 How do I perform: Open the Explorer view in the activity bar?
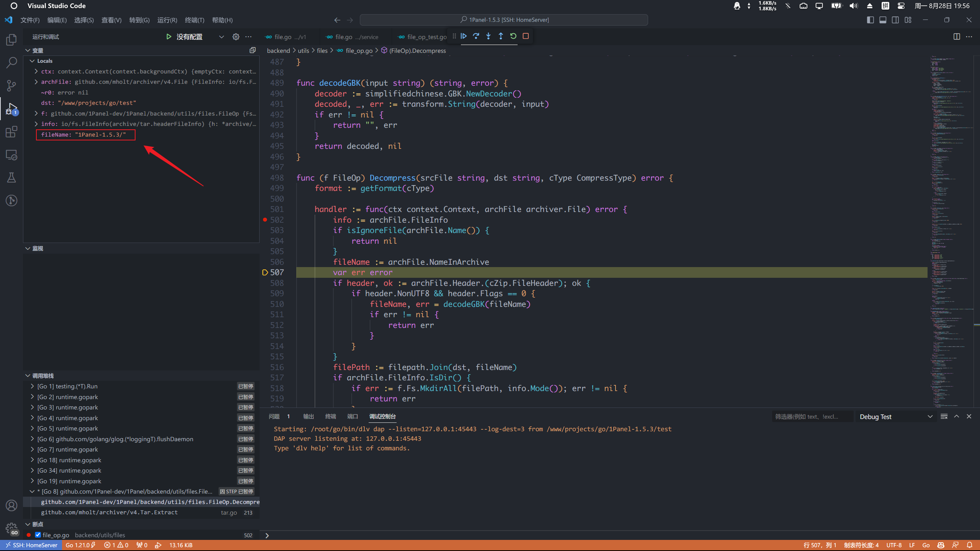(x=11, y=39)
